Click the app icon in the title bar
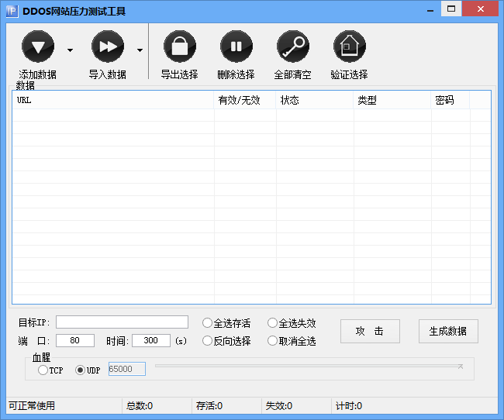The image size is (504, 420). (12, 12)
